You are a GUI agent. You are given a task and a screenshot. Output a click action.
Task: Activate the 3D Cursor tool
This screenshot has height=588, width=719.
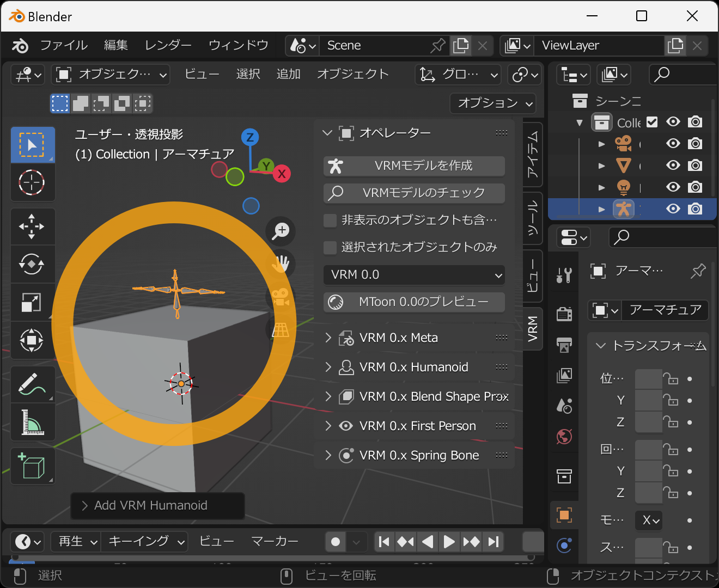click(33, 182)
